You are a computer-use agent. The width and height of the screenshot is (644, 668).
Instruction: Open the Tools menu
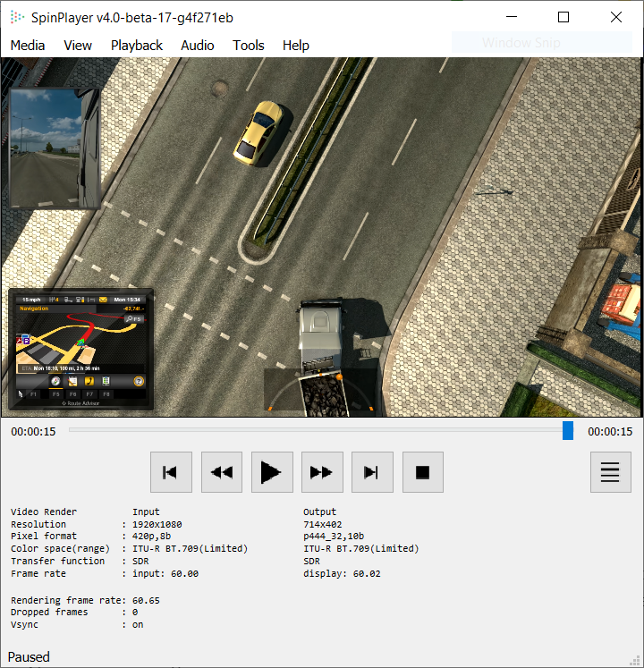249,45
